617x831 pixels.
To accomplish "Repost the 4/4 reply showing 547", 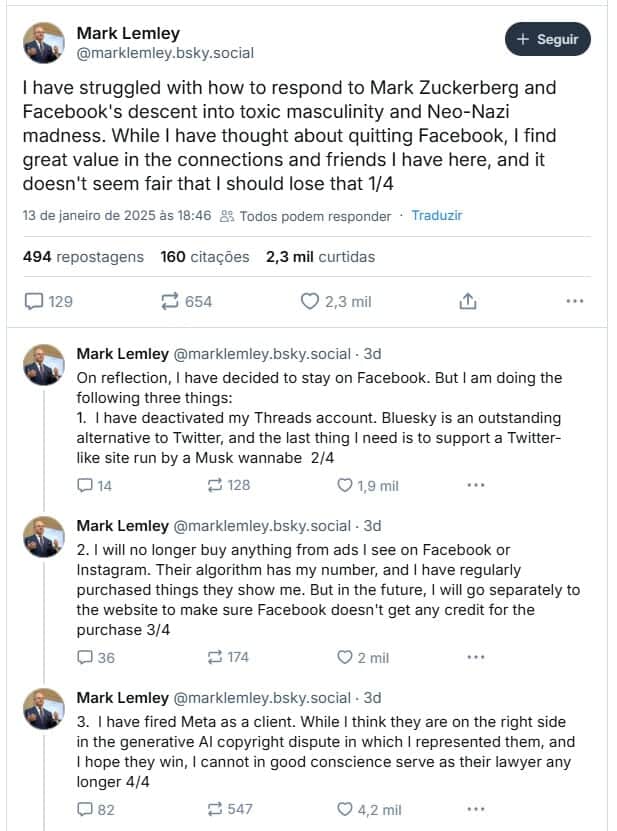I will [x=230, y=809].
